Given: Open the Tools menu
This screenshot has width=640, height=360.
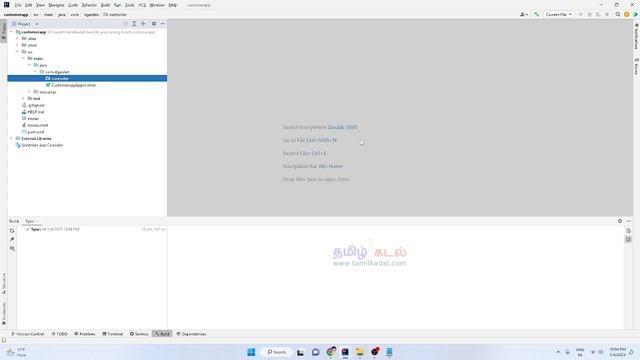Looking at the screenshot, I should [129, 5].
